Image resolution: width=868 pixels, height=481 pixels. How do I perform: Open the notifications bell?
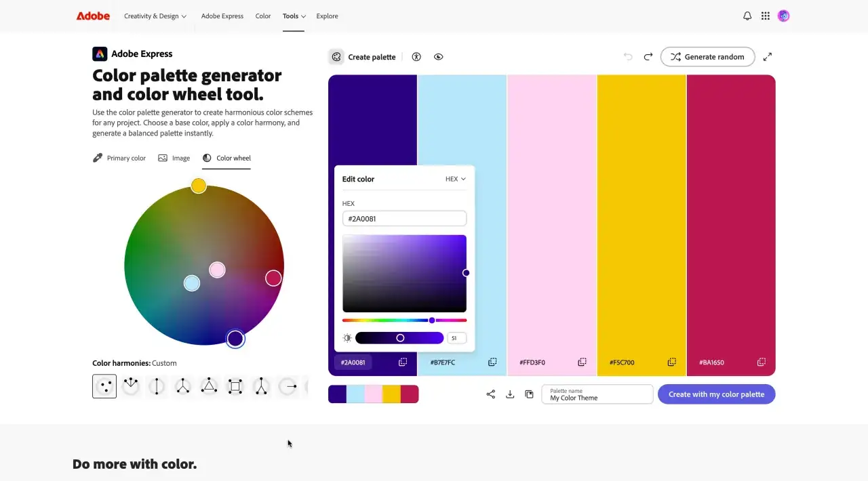[747, 16]
